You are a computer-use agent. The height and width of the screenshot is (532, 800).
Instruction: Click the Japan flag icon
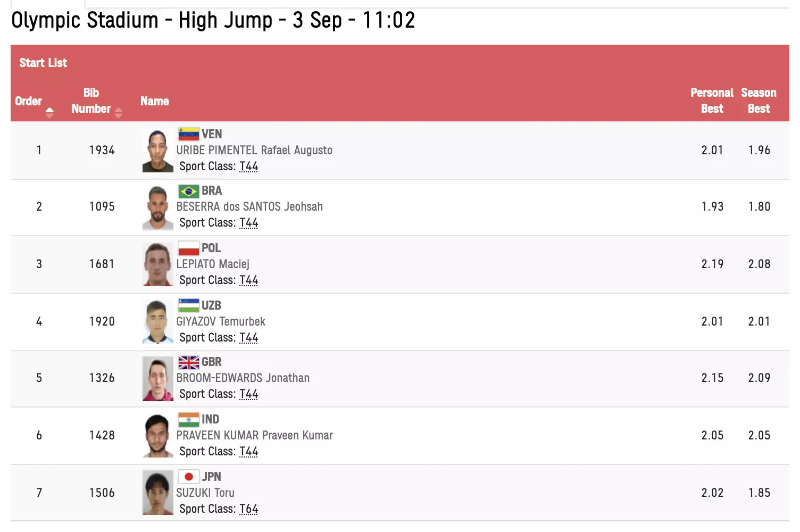(188, 477)
